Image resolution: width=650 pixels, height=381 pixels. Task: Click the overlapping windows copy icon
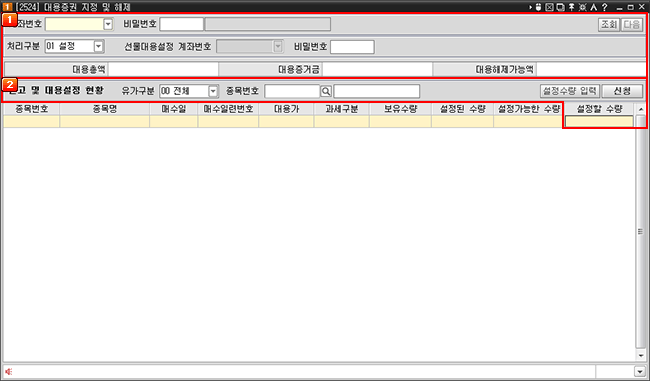click(x=560, y=7)
